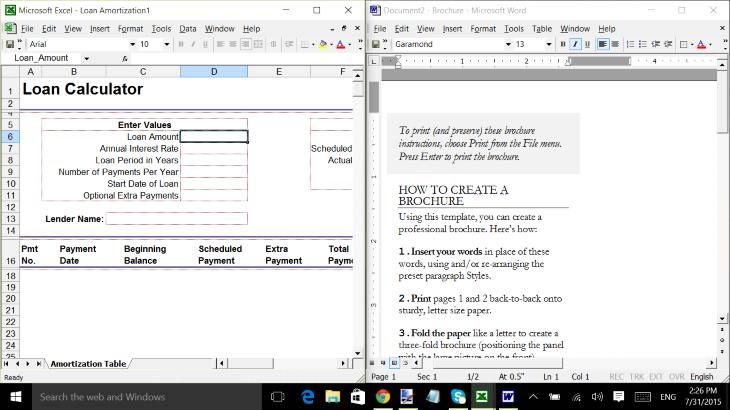Apply red Font Color in Excel toolbar
Screen dimensions: 730x410
pos(341,44)
